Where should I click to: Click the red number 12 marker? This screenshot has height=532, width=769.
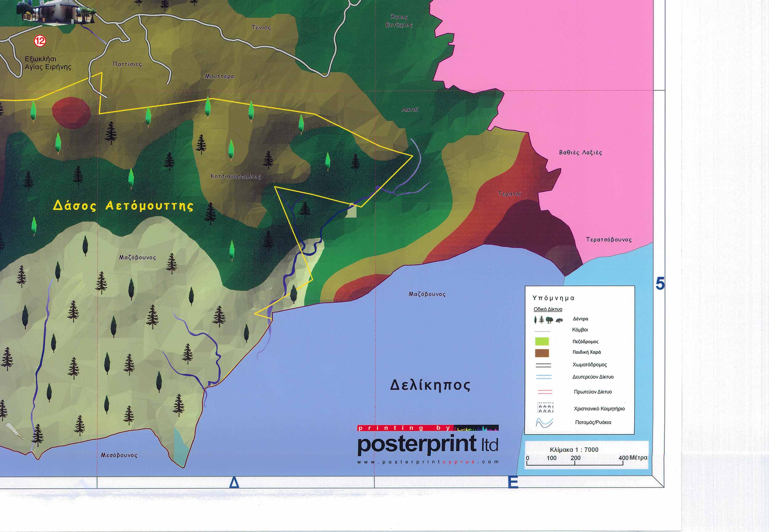pyautogui.click(x=40, y=41)
